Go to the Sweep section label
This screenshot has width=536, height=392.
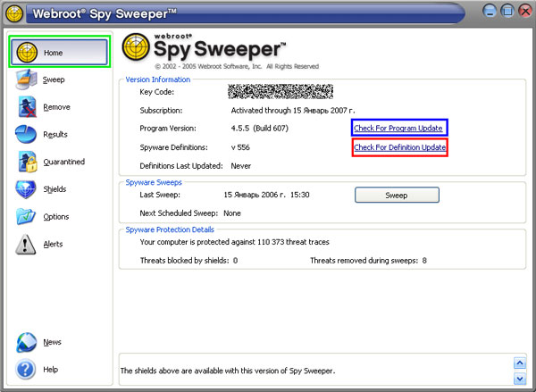pos(54,79)
